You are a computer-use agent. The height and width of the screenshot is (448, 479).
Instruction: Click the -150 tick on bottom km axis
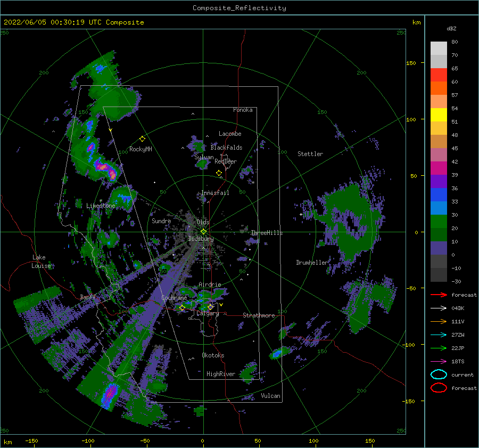pyautogui.click(x=32, y=441)
